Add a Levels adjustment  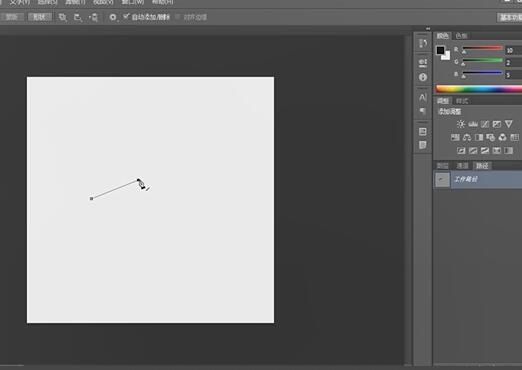pyautogui.click(x=473, y=124)
